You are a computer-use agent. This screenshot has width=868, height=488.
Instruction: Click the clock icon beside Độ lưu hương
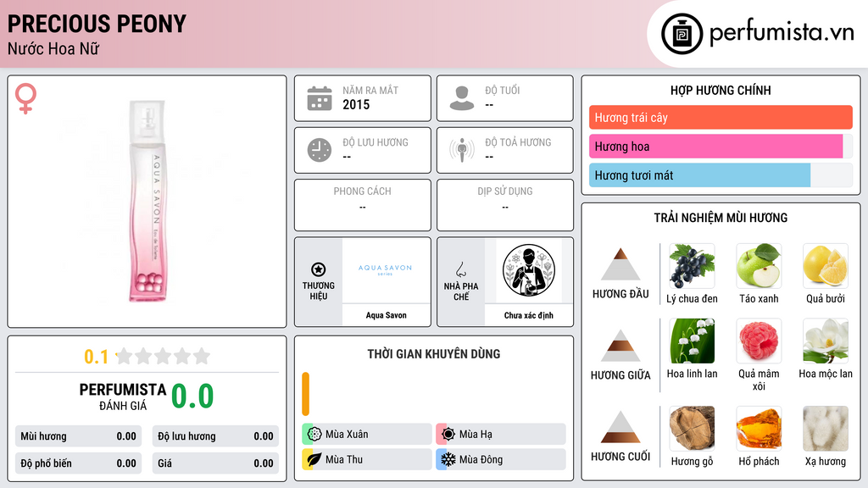tap(320, 150)
